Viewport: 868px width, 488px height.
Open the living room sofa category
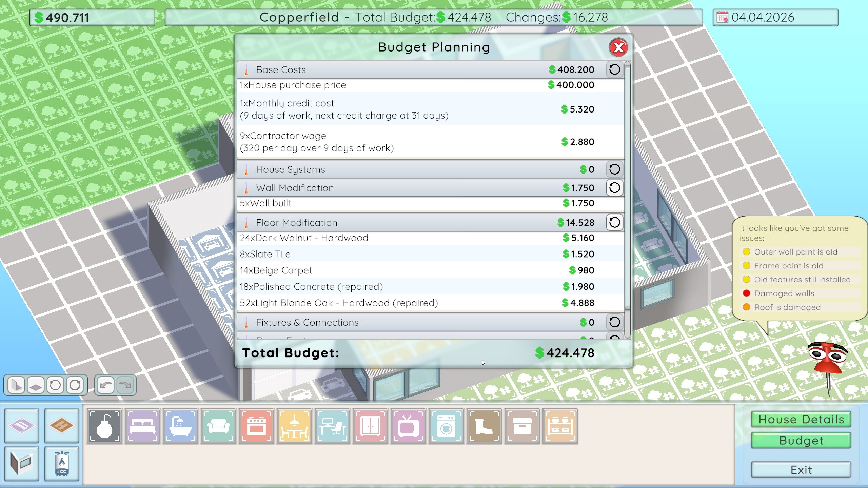[x=218, y=426]
